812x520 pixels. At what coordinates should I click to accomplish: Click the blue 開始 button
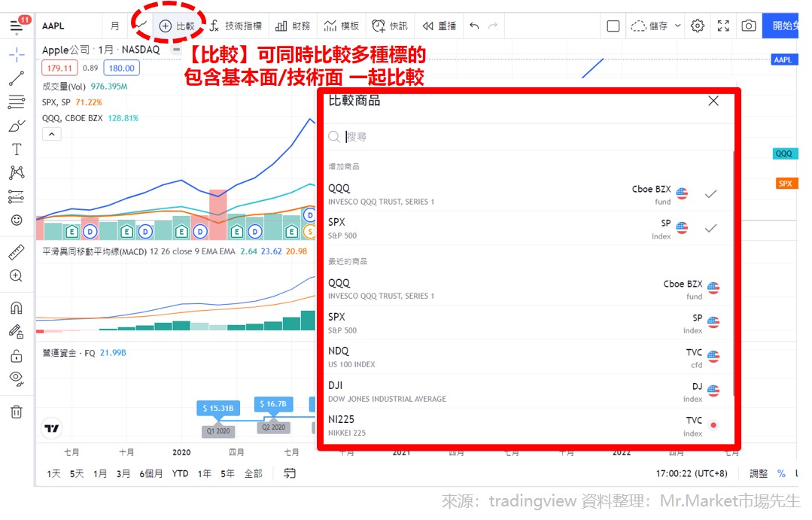click(780, 26)
